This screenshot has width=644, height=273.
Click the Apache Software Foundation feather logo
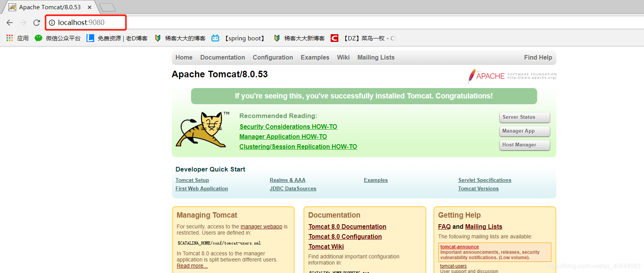click(x=512, y=76)
